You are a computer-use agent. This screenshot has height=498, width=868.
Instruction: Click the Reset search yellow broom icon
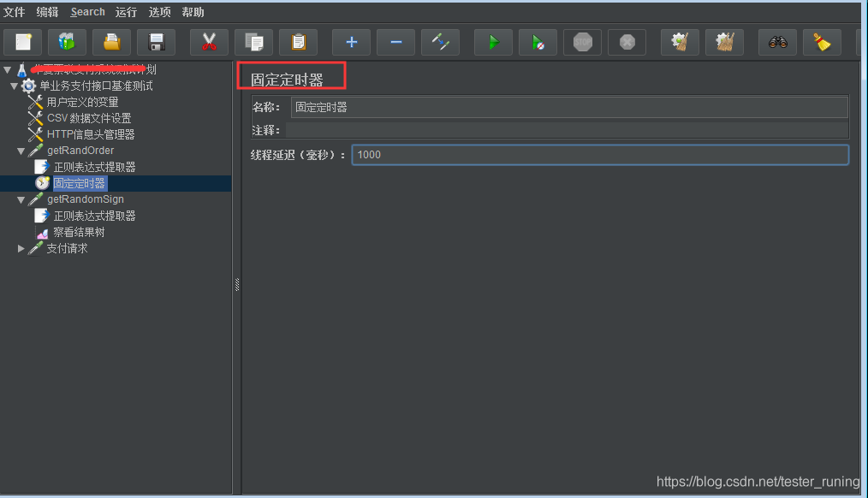pos(823,42)
